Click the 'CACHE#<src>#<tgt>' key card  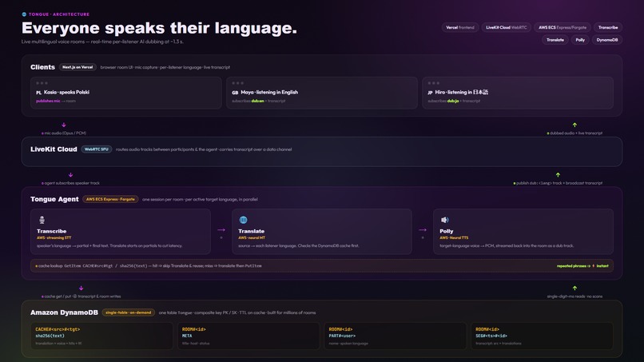coord(101,336)
